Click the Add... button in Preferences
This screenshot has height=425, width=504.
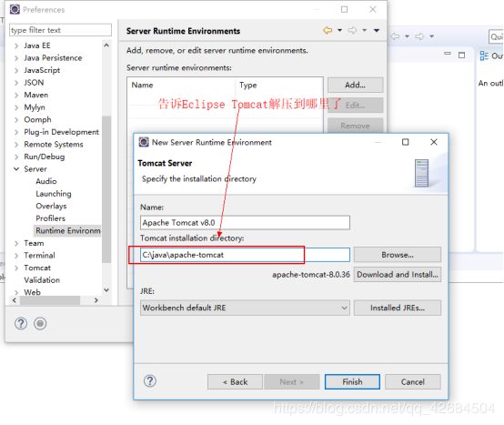[x=355, y=85]
